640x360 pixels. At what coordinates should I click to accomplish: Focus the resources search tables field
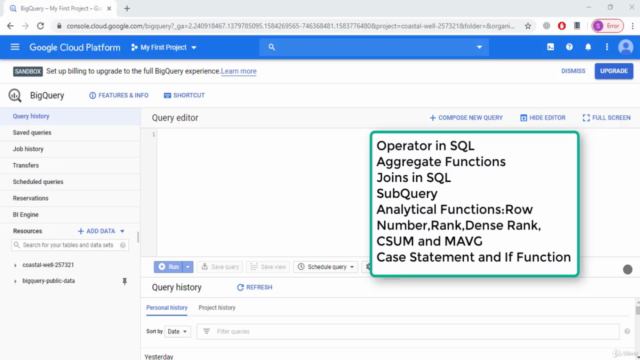(x=70, y=245)
